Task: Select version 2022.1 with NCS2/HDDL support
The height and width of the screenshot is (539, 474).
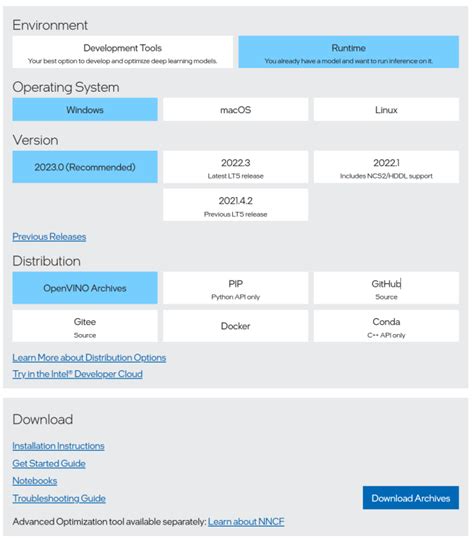Action: (386, 167)
